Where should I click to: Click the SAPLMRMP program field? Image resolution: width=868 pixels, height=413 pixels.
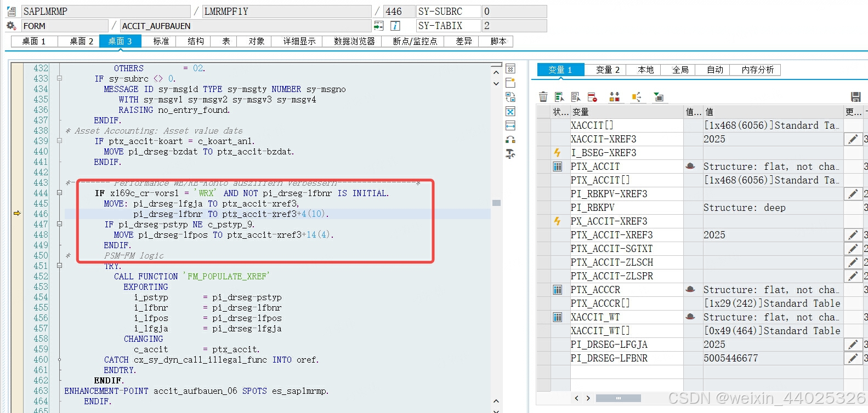[x=106, y=12]
